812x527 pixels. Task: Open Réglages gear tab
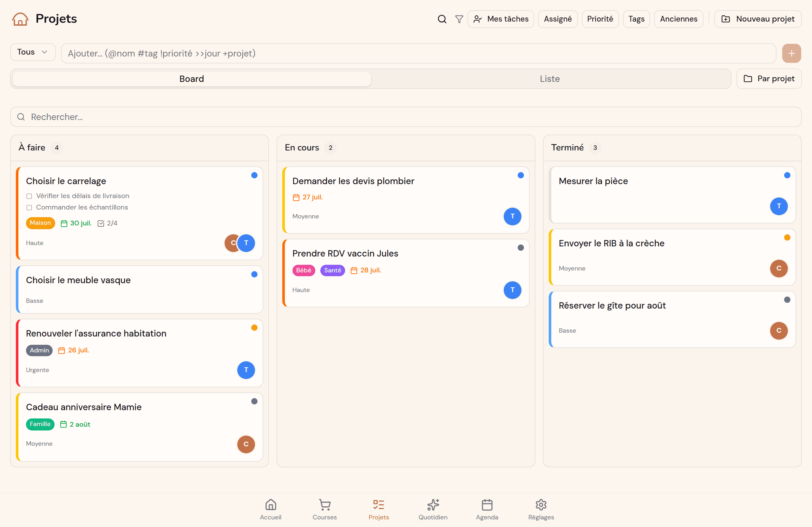[541, 509]
